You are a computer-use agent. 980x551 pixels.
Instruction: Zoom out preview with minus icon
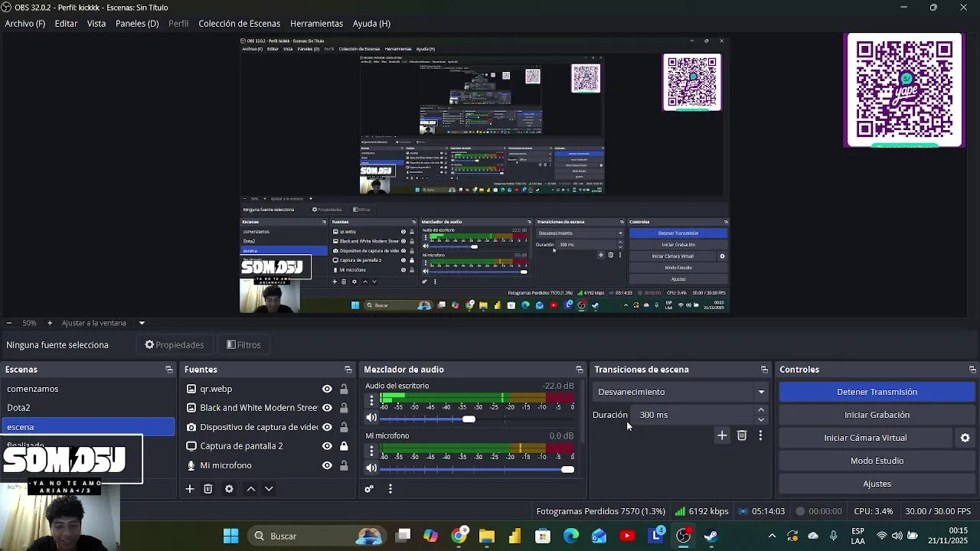tap(8, 323)
